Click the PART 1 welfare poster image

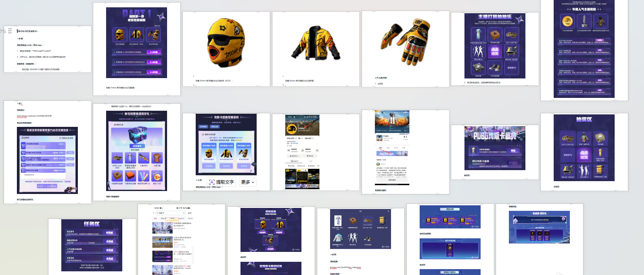tap(137, 43)
